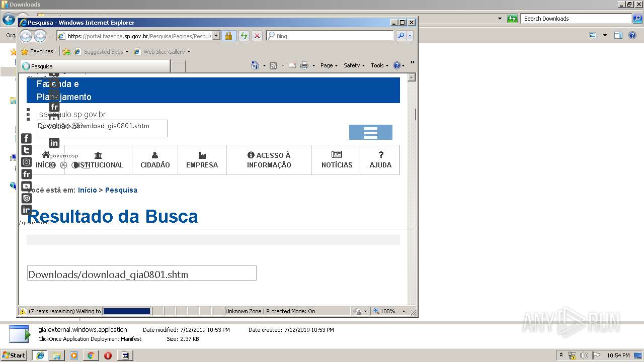Expand the address bar URL dropdown
The height and width of the screenshot is (362, 644).
click(216, 36)
